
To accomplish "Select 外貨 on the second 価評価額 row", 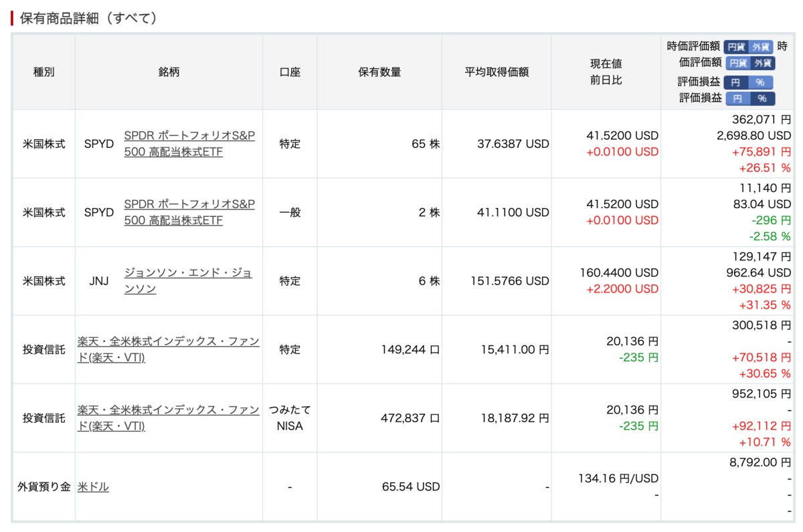I will (x=763, y=63).
